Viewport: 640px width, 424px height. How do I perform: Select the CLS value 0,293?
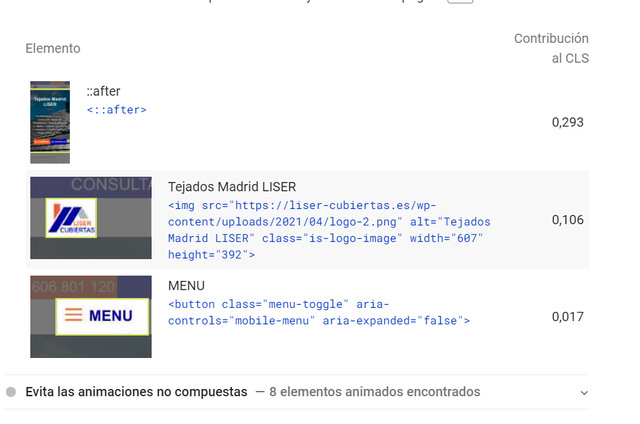click(567, 122)
